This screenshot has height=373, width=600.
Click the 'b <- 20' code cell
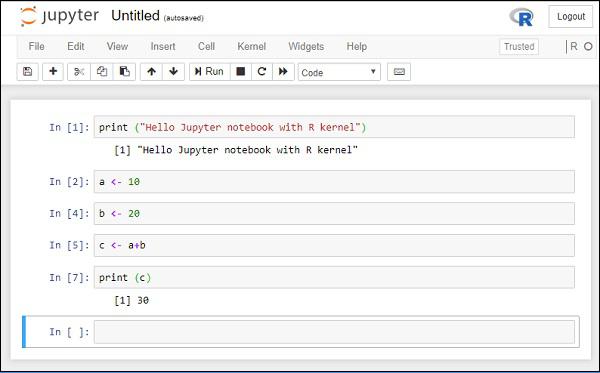(334, 213)
